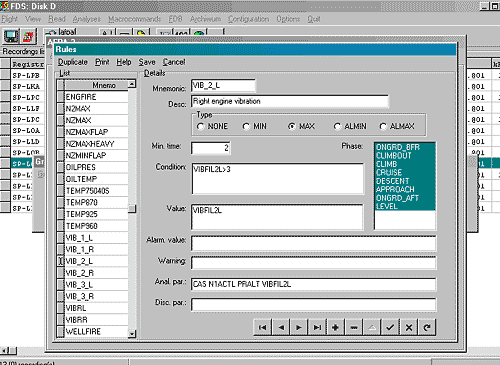Viewport: 500px width, 365px height.
Task: Select the ALMAX type radio button
Action: [383, 127]
